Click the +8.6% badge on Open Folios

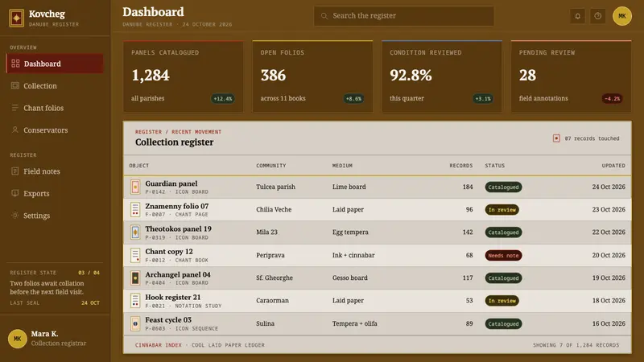(x=353, y=98)
